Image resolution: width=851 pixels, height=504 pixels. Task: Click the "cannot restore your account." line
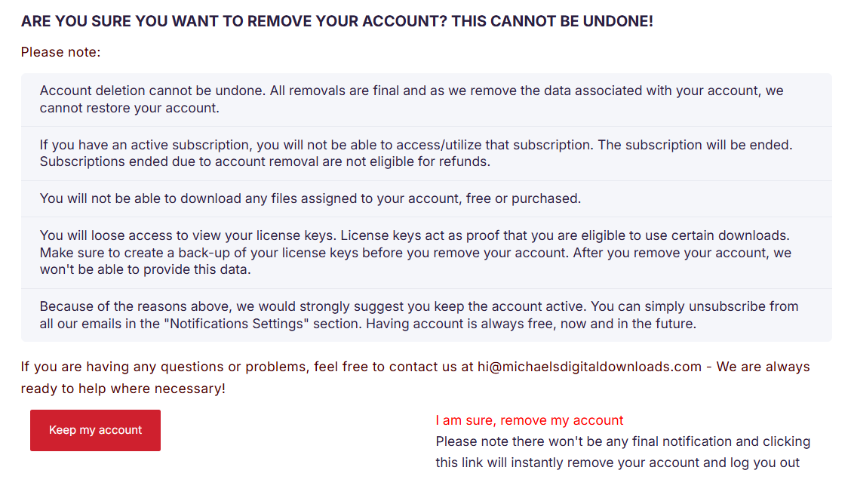(129, 108)
